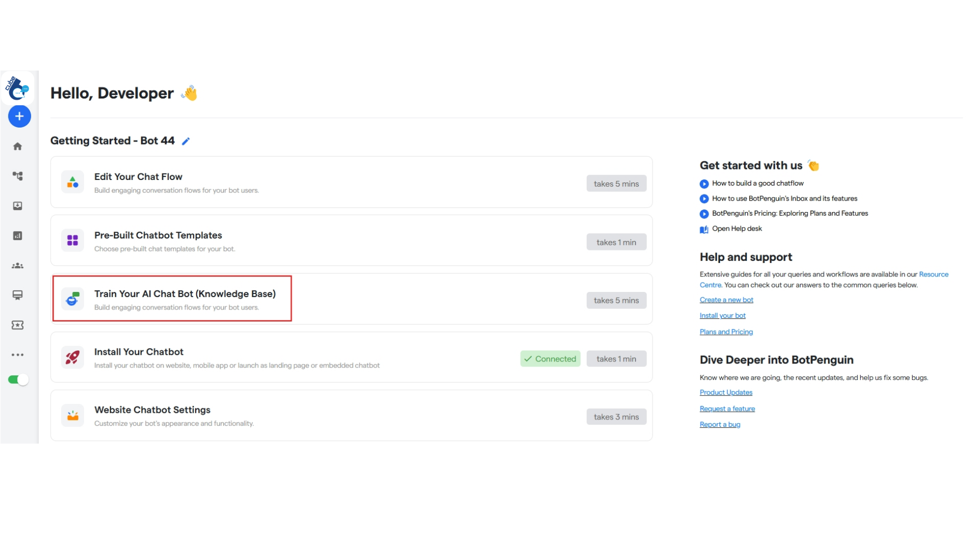Click the Train Your AI Chat Bot icon
The height and width of the screenshot is (560, 968).
73,299
